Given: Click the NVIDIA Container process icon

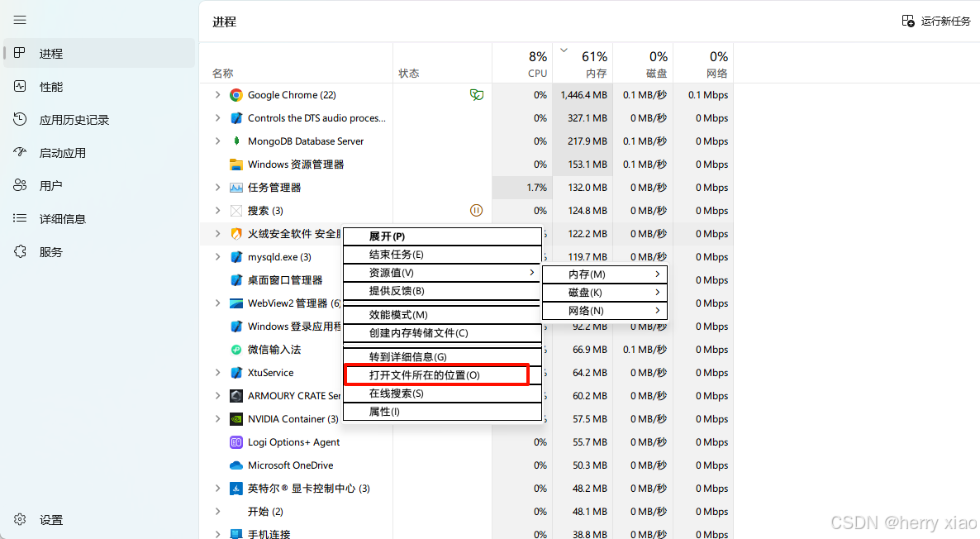Looking at the screenshot, I should [236, 419].
